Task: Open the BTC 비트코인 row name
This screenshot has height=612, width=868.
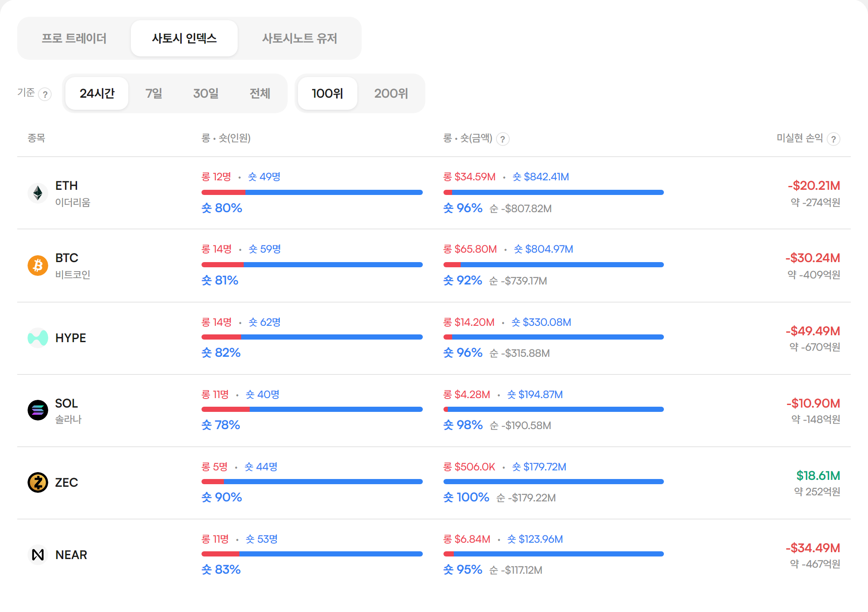Action: tap(73, 266)
